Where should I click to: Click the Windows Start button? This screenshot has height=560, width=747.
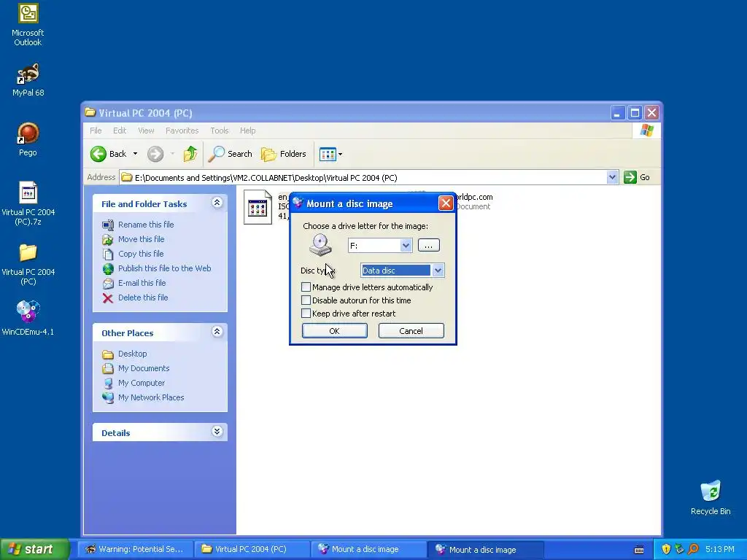pos(34,549)
